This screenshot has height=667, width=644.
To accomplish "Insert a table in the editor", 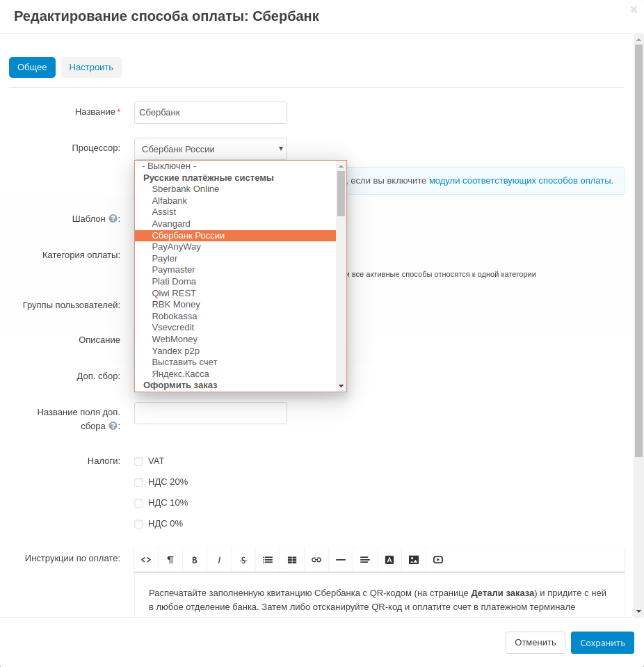I will point(292,560).
